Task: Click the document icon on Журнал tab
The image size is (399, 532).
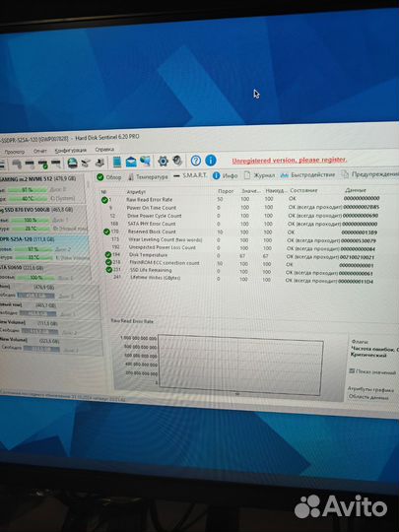Action: point(247,175)
